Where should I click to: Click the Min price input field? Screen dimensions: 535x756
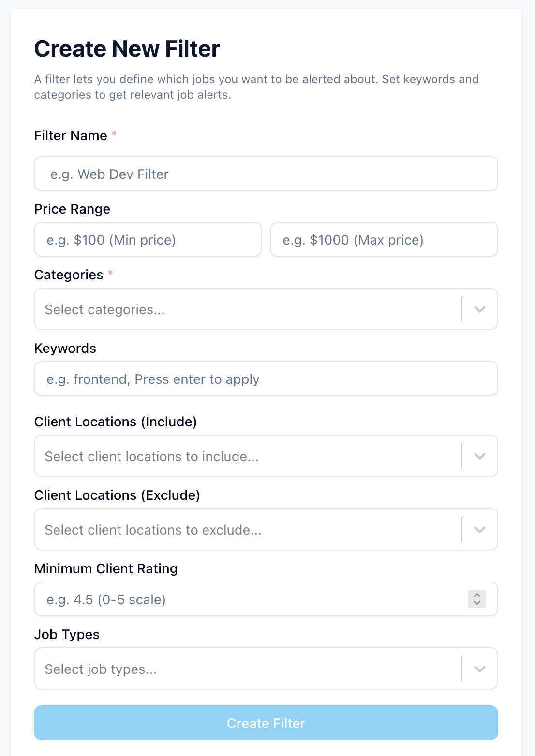(148, 240)
